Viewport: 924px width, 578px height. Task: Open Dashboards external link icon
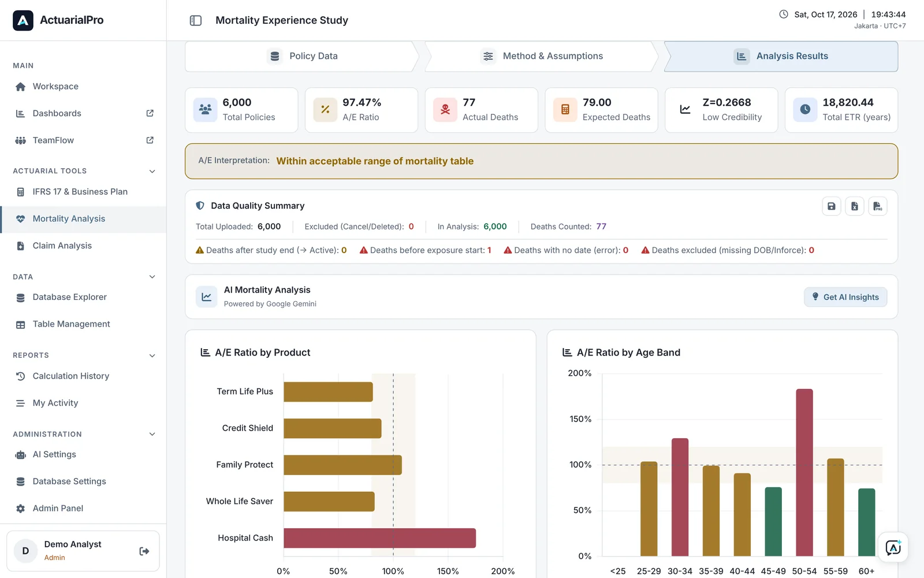[x=150, y=113]
